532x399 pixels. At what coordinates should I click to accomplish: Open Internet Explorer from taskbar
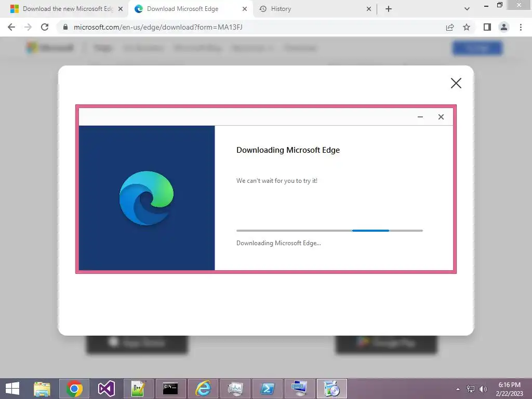[203, 389]
